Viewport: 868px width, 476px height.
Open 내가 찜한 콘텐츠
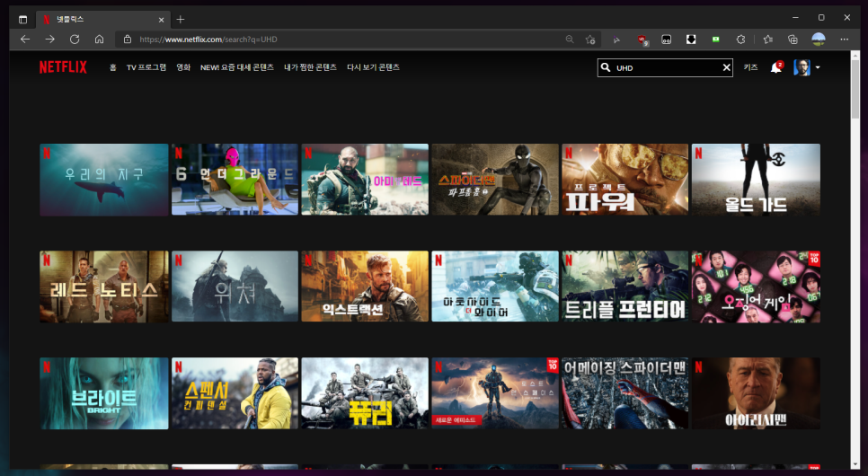coord(311,67)
